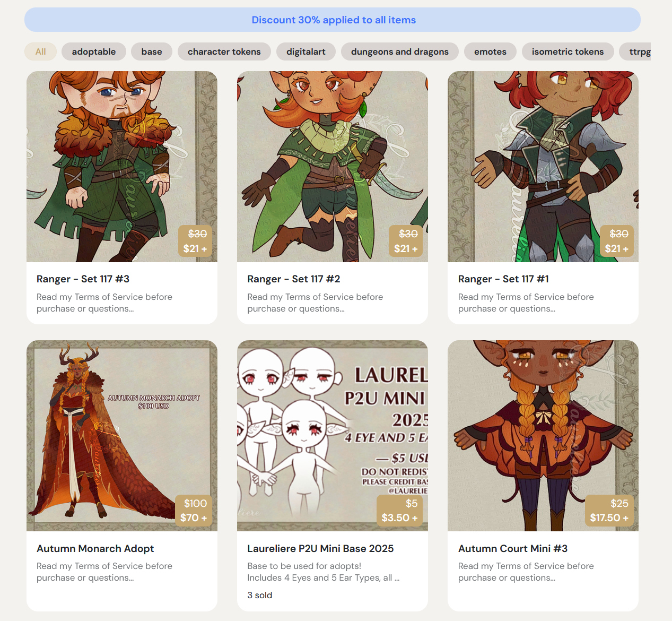Open the P2U Mini Base preview image
Screen dimensions: 672x621
click(x=333, y=435)
